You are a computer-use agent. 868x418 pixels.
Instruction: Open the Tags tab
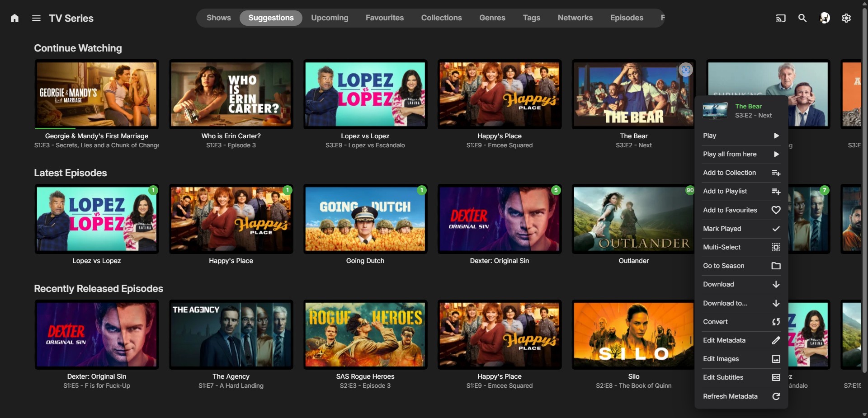pos(532,18)
